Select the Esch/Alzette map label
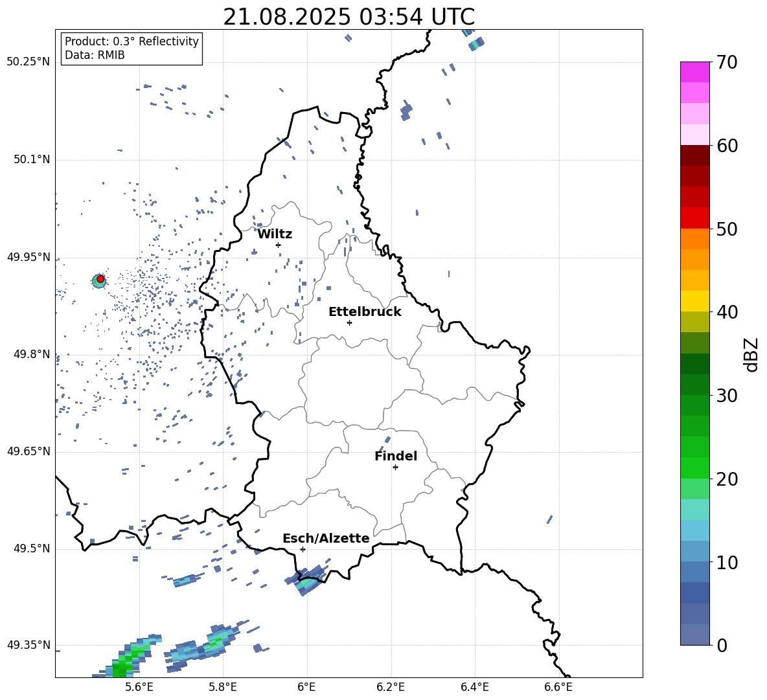Image resolution: width=767 pixels, height=700 pixels. pos(326,538)
